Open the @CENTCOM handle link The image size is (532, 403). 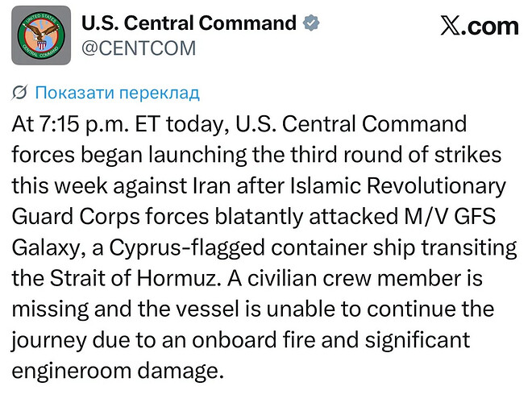[x=139, y=48]
